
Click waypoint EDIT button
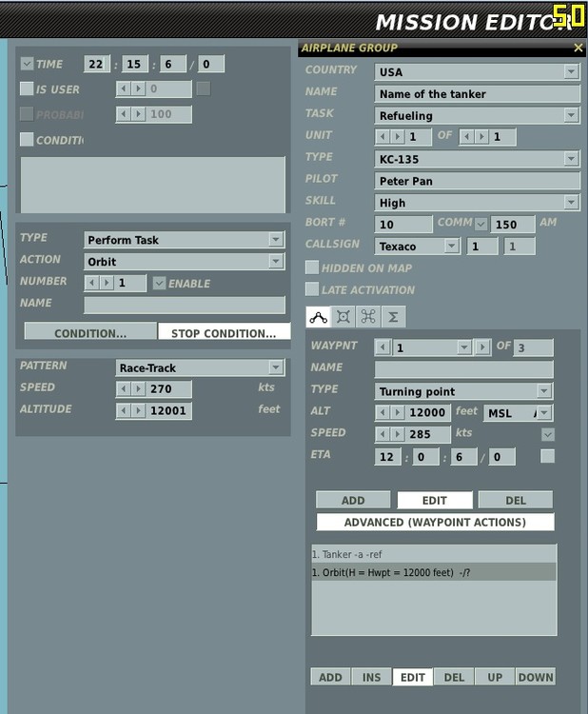coord(435,500)
